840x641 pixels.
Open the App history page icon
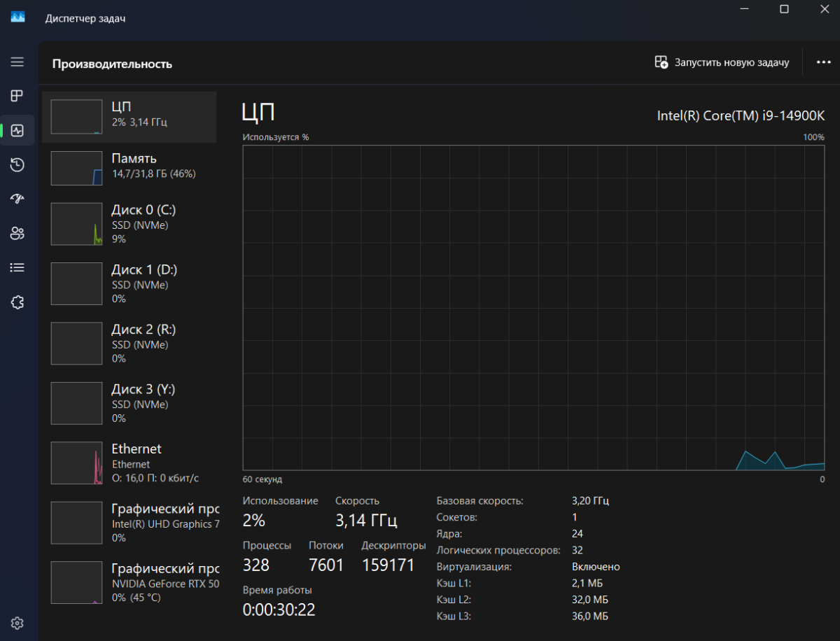pyautogui.click(x=17, y=164)
